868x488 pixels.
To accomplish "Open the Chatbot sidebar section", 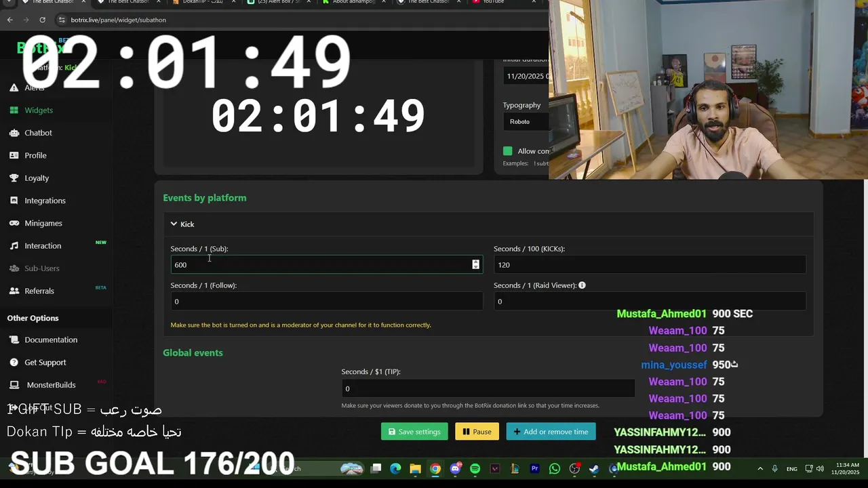I will pos(38,133).
